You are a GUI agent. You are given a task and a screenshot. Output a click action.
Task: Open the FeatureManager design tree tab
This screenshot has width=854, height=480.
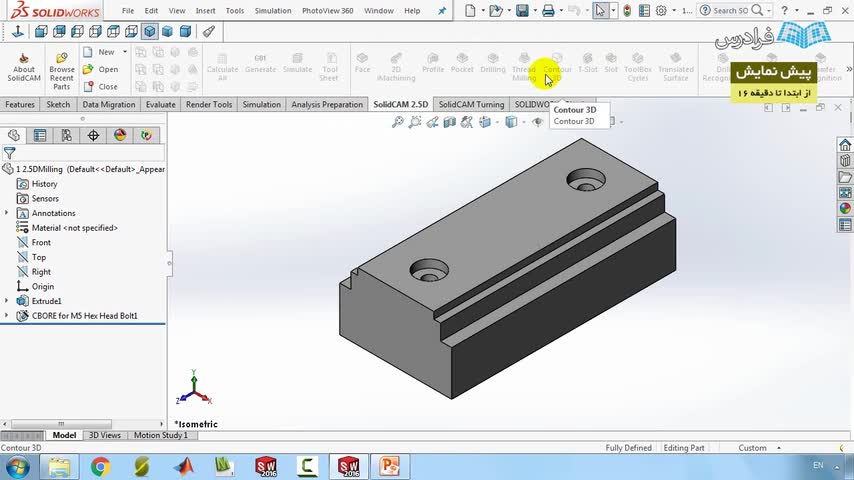(14, 135)
